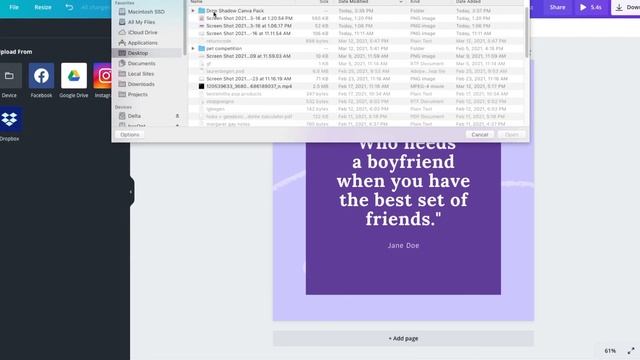
Task: Open the Resize menu in Canva
Action: pos(43,7)
